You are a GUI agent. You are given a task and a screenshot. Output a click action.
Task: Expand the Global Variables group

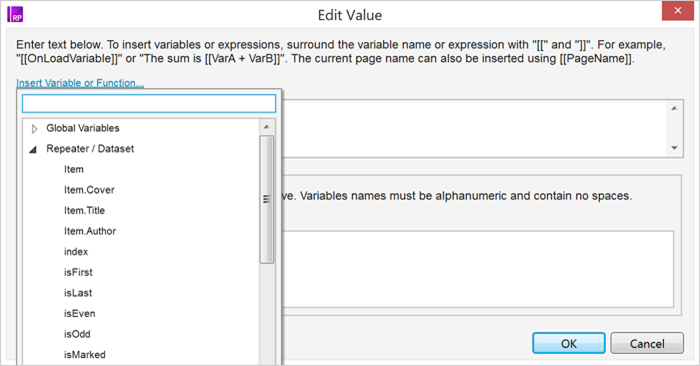click(x=34, y=129)
